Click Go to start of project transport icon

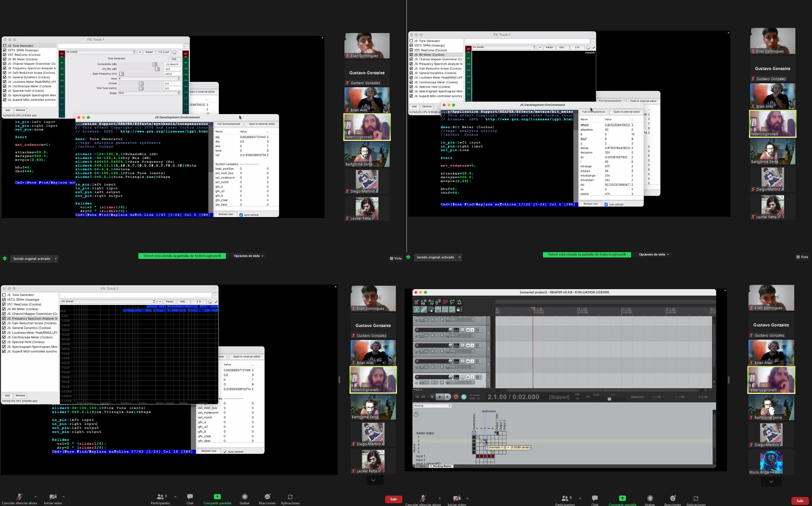(417, 397)
